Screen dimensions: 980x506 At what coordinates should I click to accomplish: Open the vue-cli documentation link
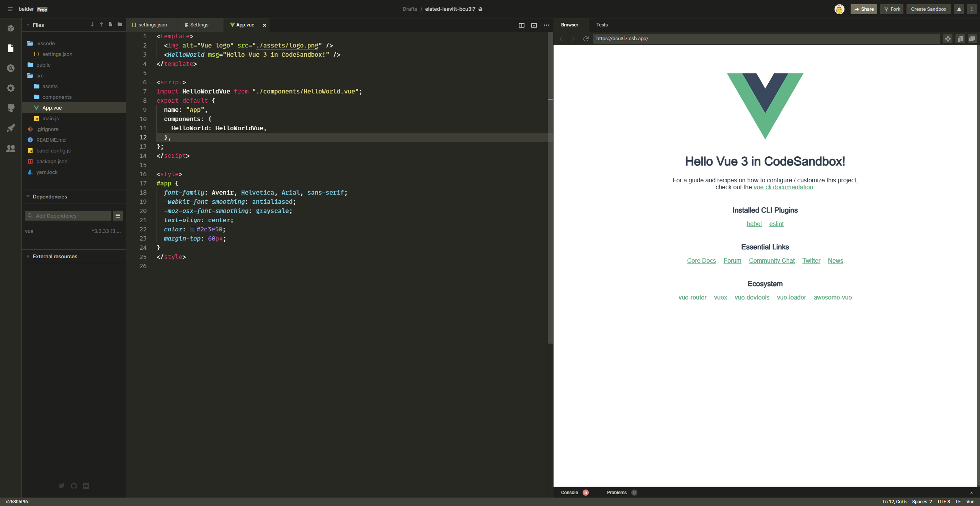783,187
